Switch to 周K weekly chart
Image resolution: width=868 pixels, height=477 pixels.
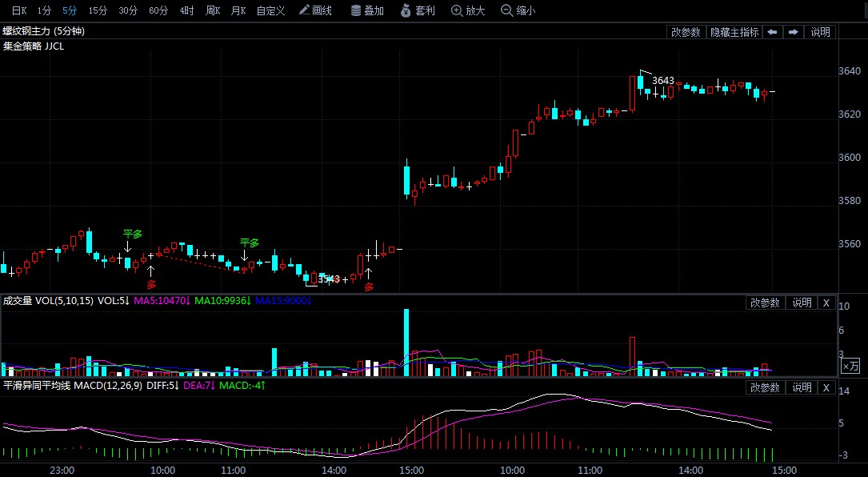[x=213, y=10]
